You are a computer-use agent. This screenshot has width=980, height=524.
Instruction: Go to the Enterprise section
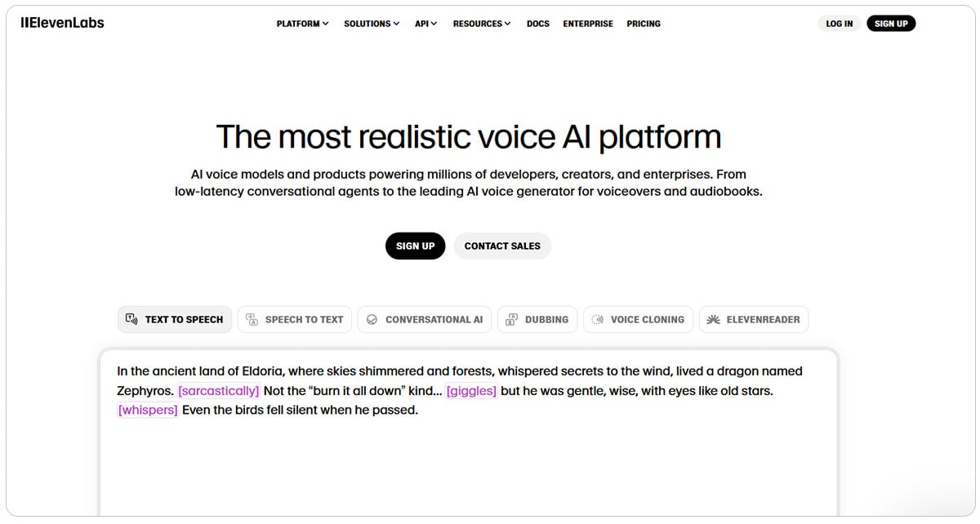[x=587, y=24]
